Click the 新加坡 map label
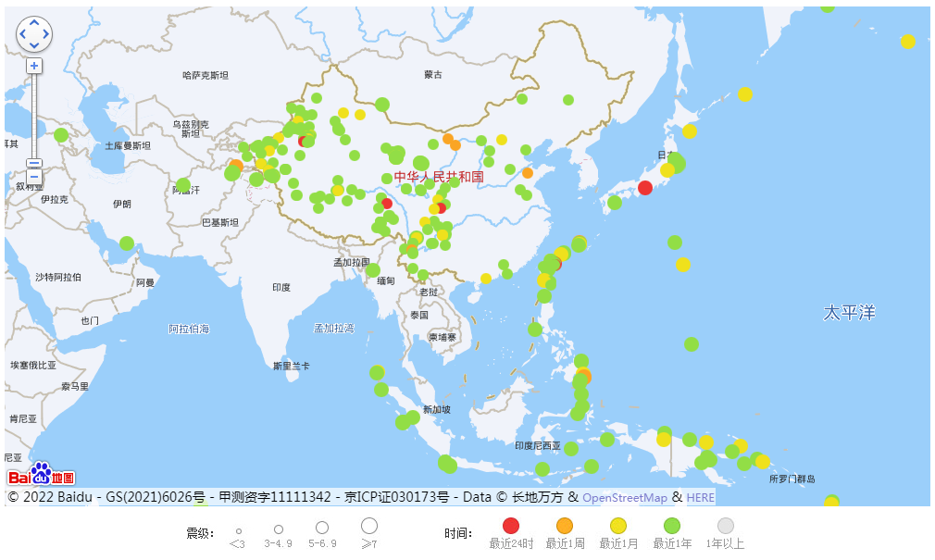This screenshot has height=560, width=935. 437,410
